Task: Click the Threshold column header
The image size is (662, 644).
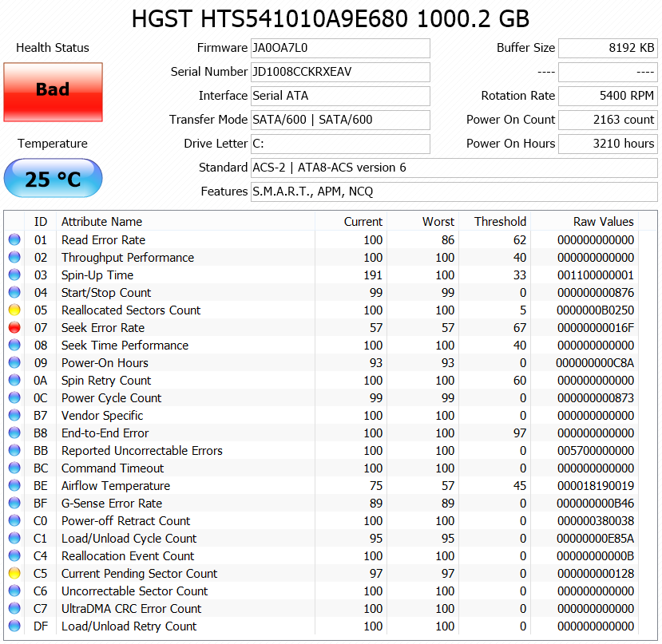Action: (x=494, y=222)
